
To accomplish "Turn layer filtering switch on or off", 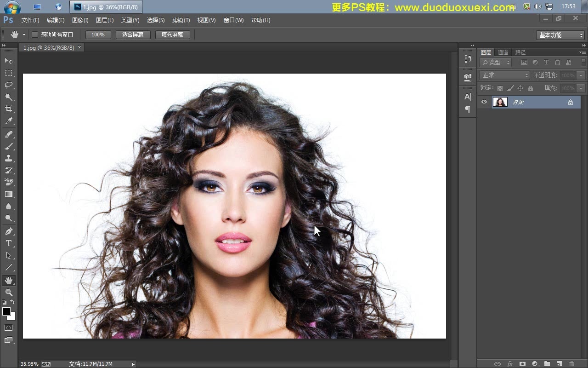I will tap(583, 62).
